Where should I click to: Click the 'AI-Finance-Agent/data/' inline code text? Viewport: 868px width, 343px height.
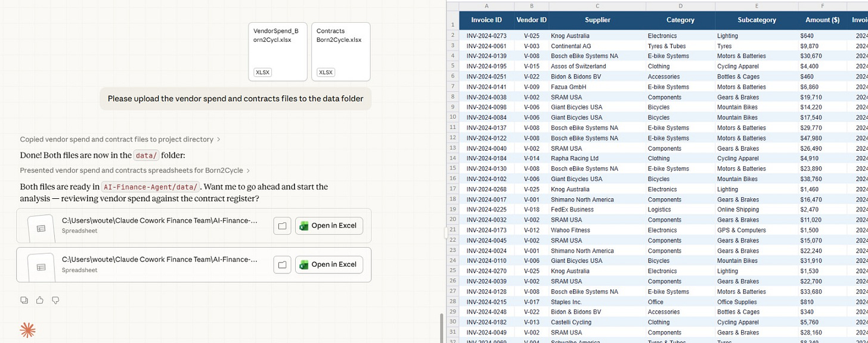point(150,186)
